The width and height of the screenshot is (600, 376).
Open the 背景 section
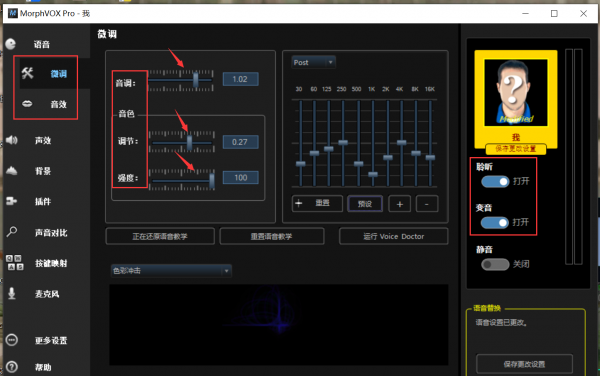[43, 171]
